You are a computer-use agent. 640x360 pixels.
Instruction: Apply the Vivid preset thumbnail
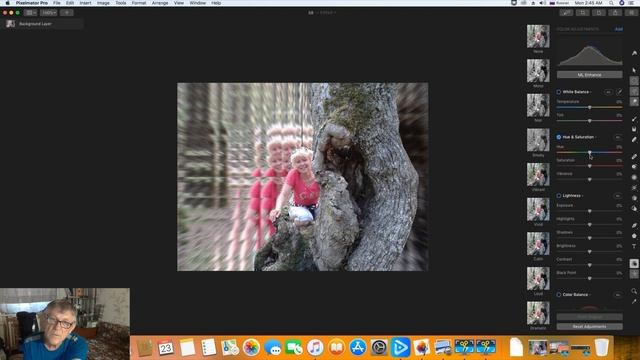point(538,209)
